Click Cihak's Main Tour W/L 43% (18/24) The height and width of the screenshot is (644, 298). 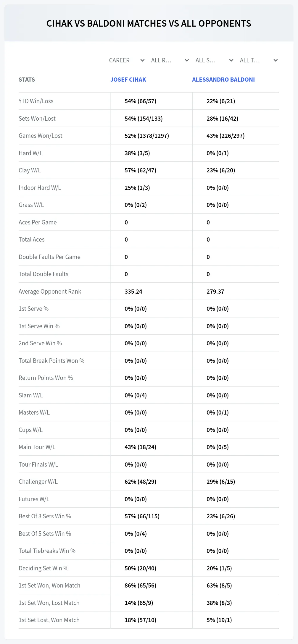[x=140, y=447]
